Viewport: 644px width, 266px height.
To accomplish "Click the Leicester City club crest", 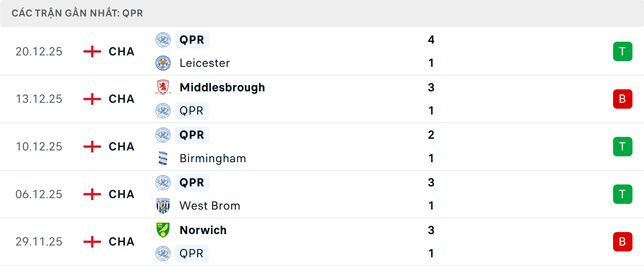I will tap(163, 63).
